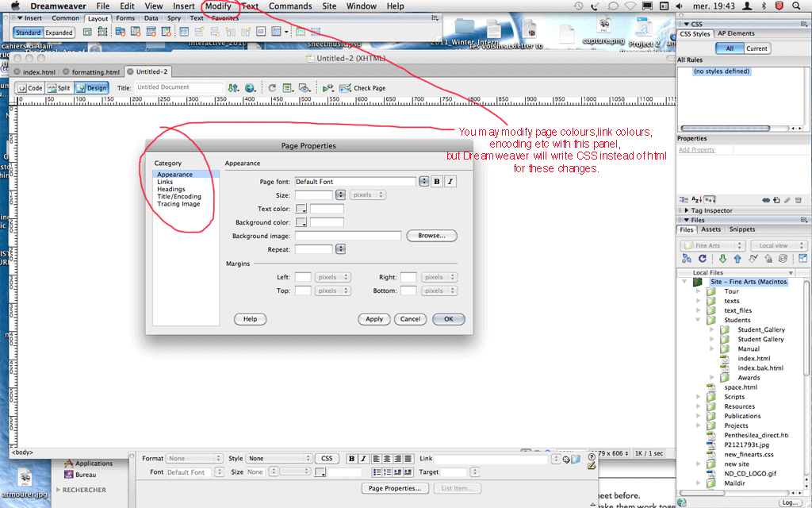
Task: Open the Page font dropdown
Action: point(424,182)
